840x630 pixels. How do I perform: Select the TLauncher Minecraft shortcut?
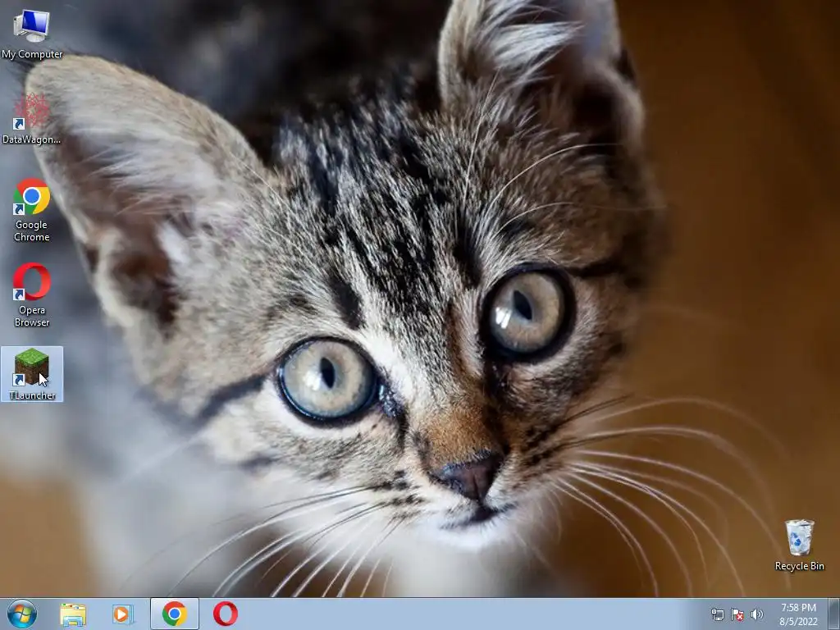pyautogui.click(x=32, y=374)
